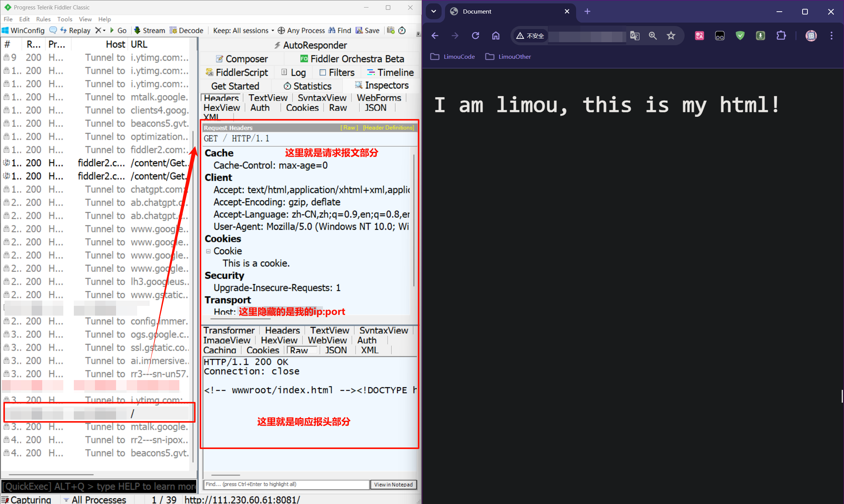
Task: Click Find binoculars in toolbar
Action: coord(339,30)
